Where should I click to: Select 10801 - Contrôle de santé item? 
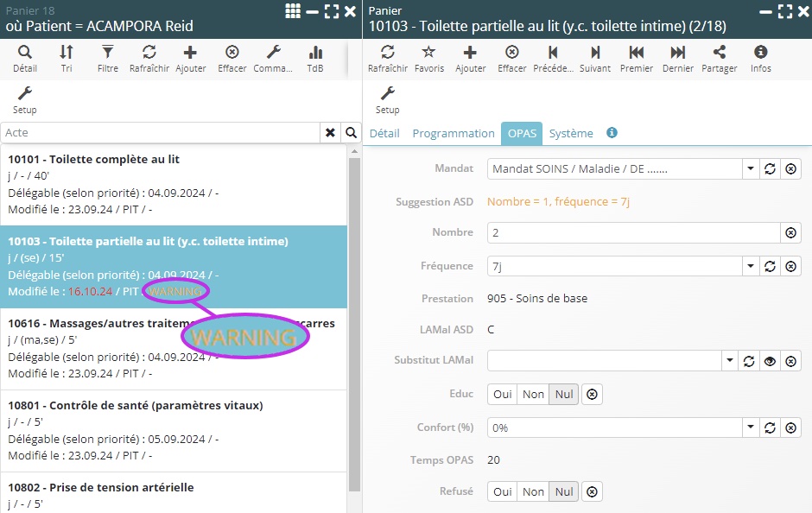pyautogui.click(x=136, y=406)
